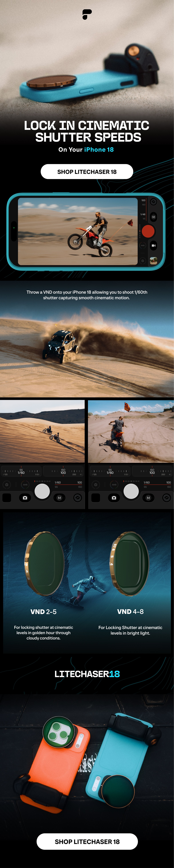The height and width of the screenshot is (868, 174).
Task: Tap the white shutter button under the flag rider photo
Action: click(x=131, y=491)
